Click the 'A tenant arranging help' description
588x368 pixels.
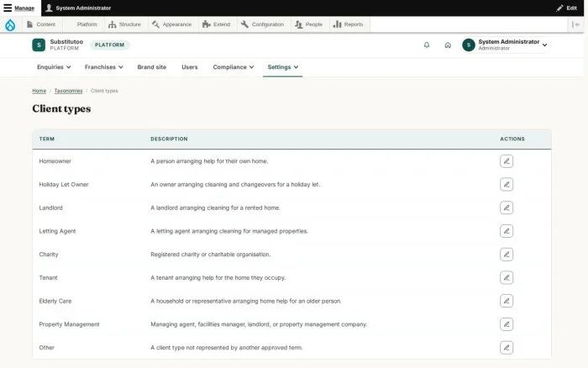click(x=218, y=277)
